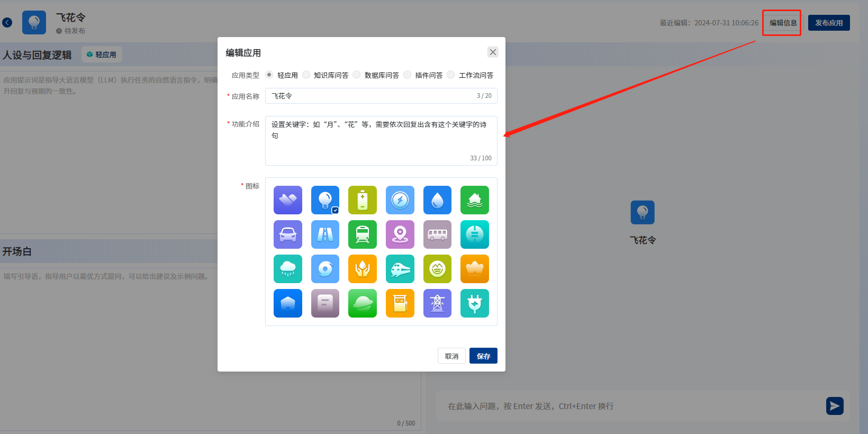Select the orange gas pump icon

coord(400,303)
